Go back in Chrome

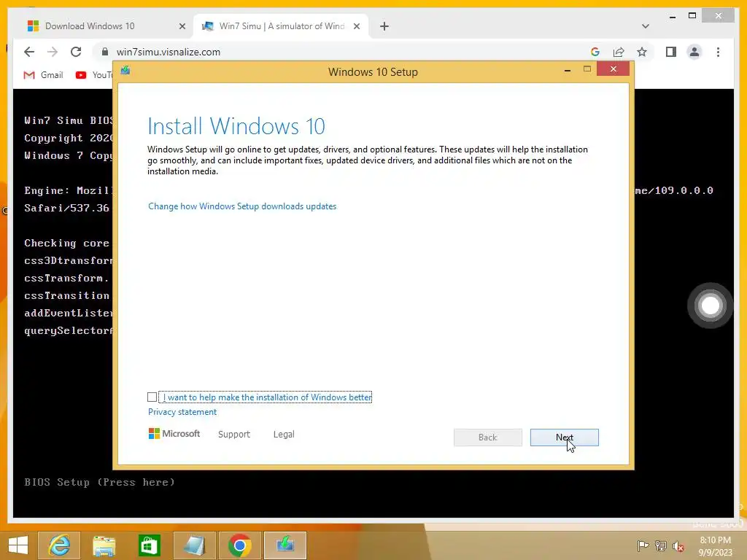pos(29,52)
